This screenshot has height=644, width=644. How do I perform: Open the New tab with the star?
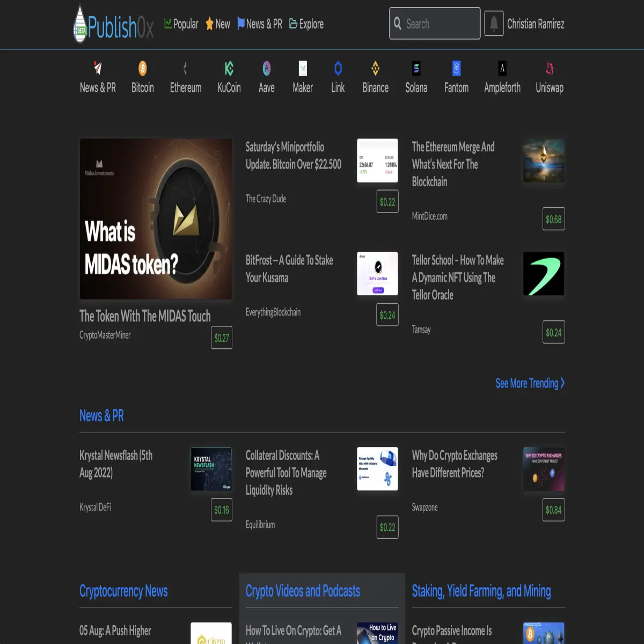(218, 24)
